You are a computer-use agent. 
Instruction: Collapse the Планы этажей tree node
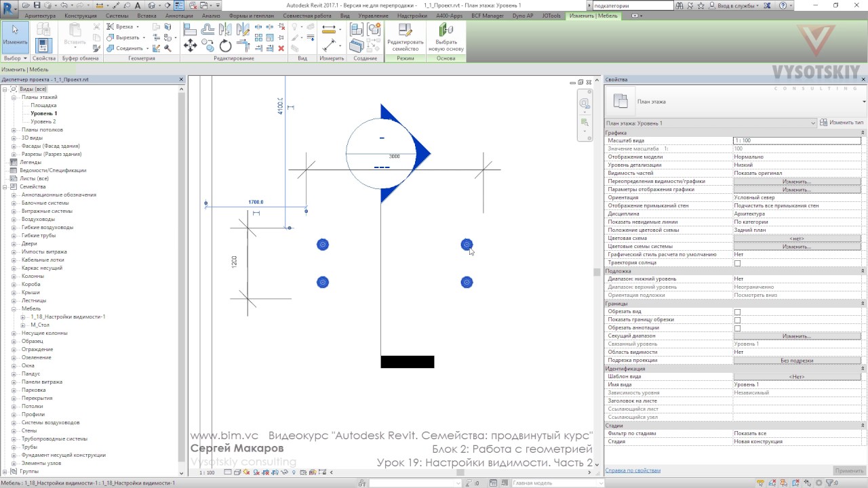(x=14, y=97)
